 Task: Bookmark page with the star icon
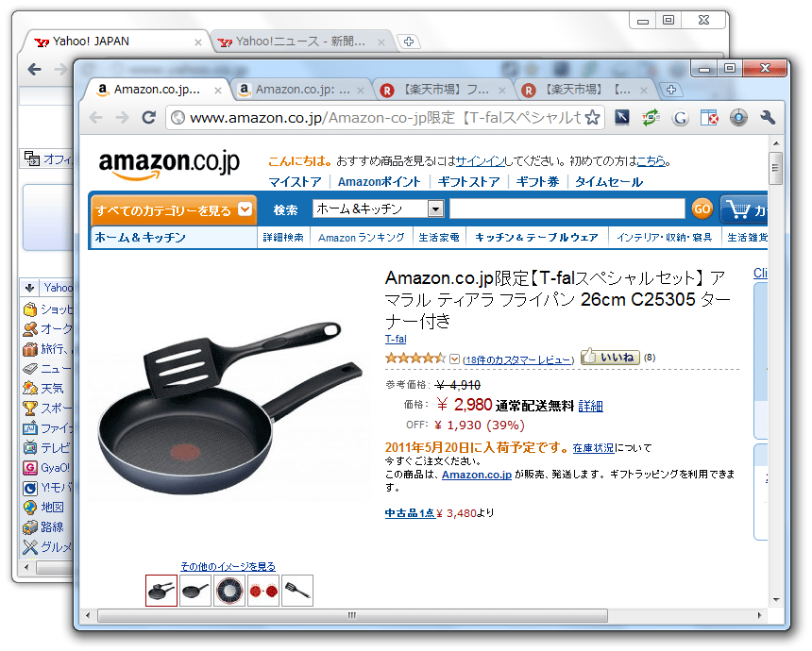click(x=592, y=118)
